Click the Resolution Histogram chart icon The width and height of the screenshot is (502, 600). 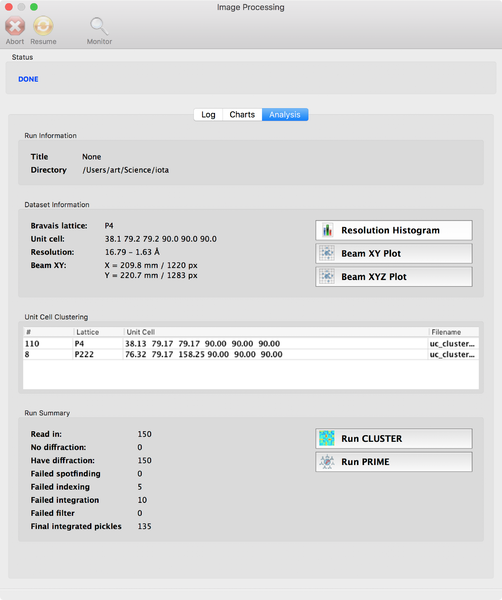(x=327, y=230)
